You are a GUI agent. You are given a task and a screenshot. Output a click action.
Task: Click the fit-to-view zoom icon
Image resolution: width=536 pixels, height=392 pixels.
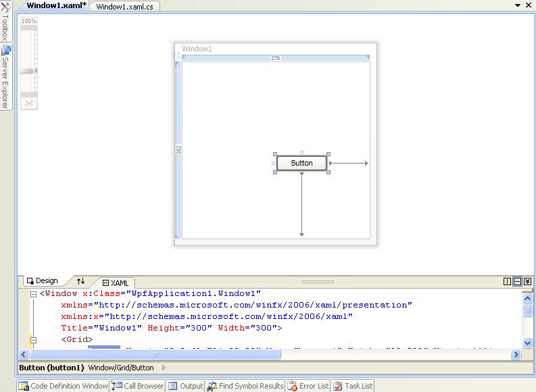(x=29, y=103)
